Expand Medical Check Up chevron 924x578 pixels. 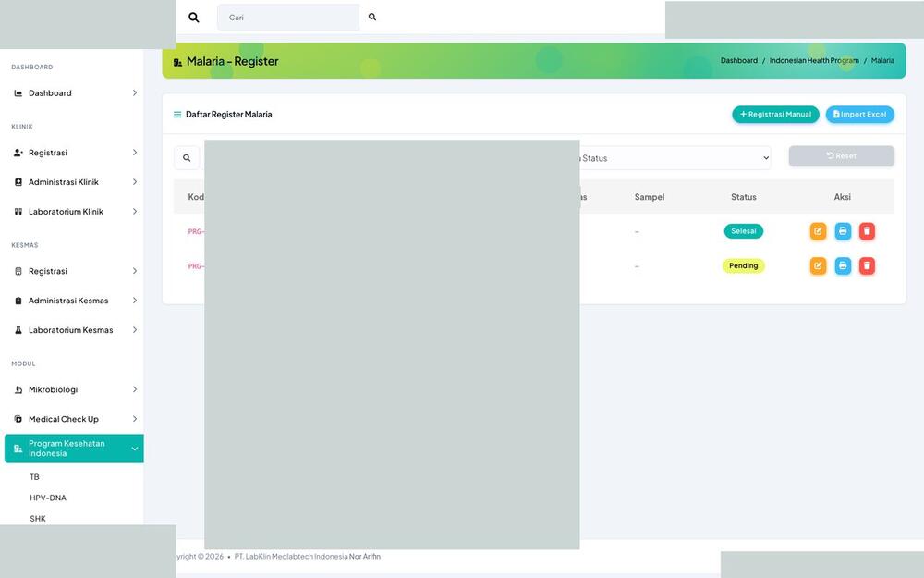(135, 419)
